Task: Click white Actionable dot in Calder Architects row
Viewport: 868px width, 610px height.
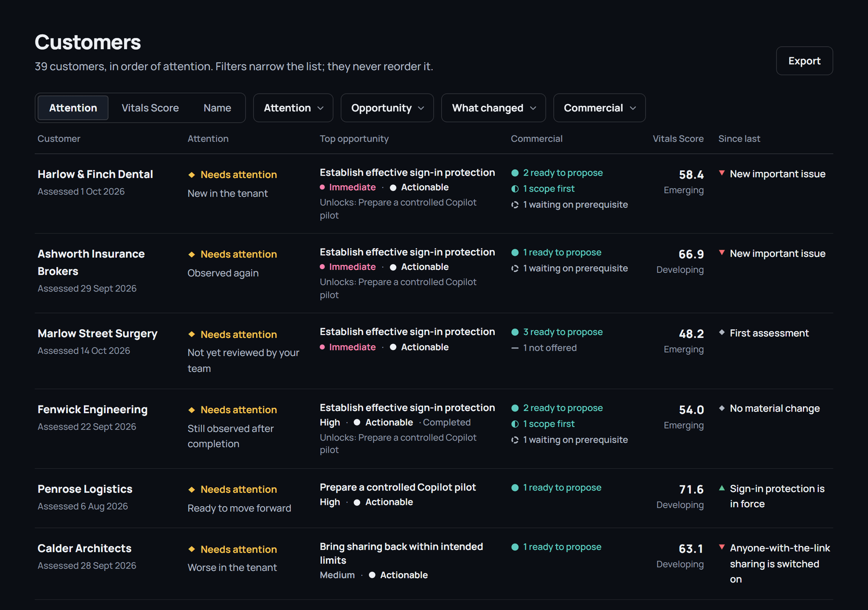Action: [x=372, y=575]
